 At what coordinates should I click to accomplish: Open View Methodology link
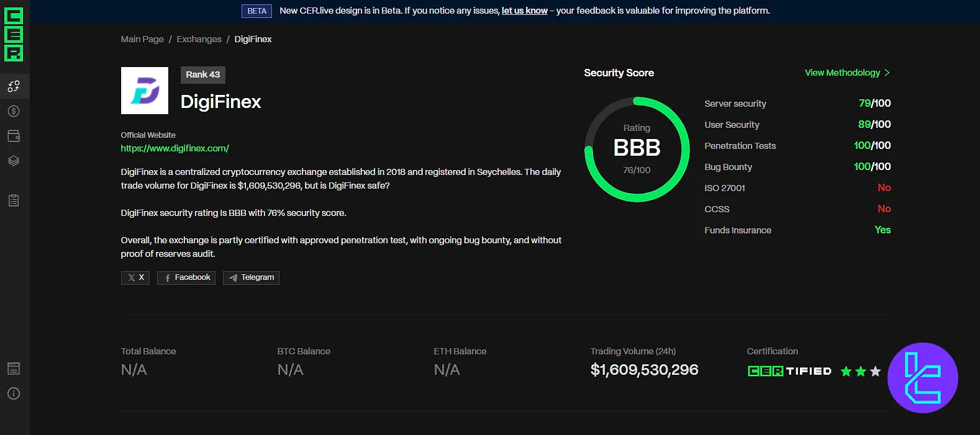point(842,73)
